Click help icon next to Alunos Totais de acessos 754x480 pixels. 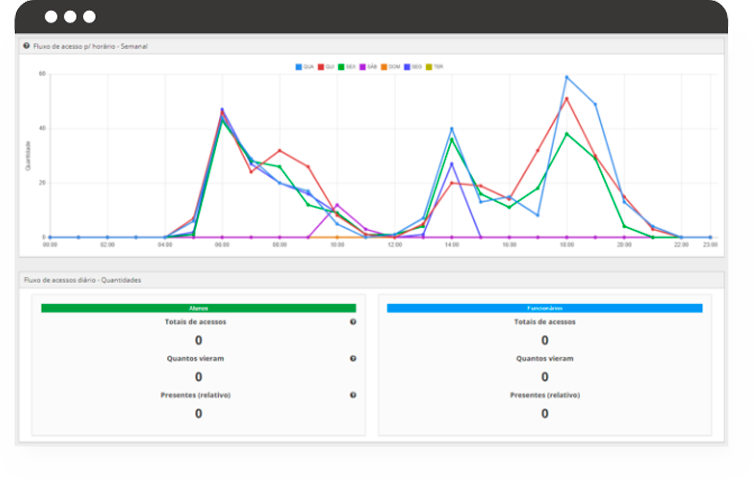point(353,322)
